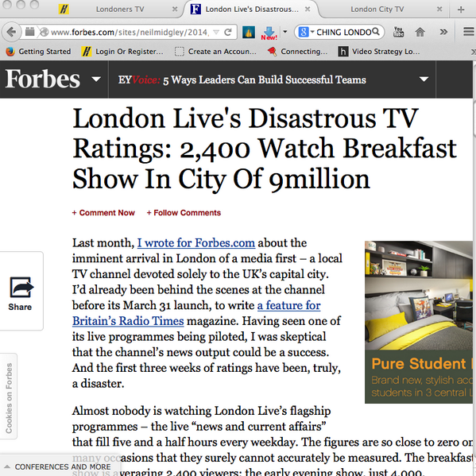
Task: Open the Create an Account bookmark
Action: point(215,52)
